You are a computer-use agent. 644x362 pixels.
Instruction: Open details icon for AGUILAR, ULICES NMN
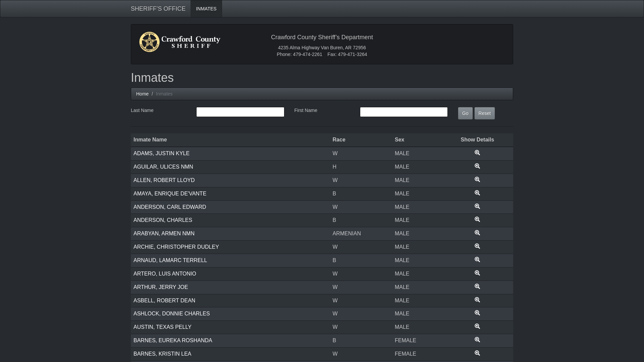point(477,166)
